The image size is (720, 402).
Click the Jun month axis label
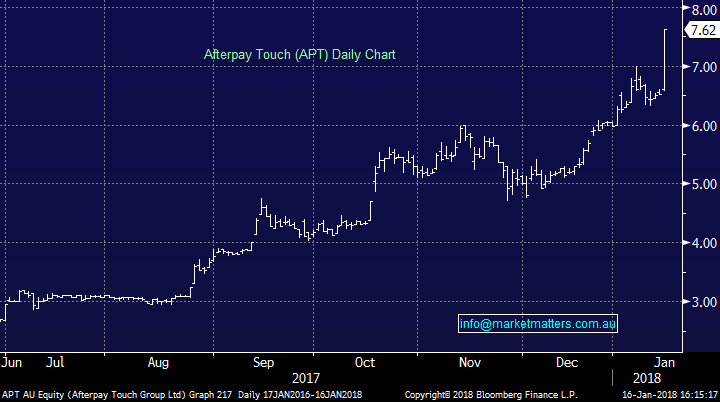pyautogui.click(x=11, y=362)
